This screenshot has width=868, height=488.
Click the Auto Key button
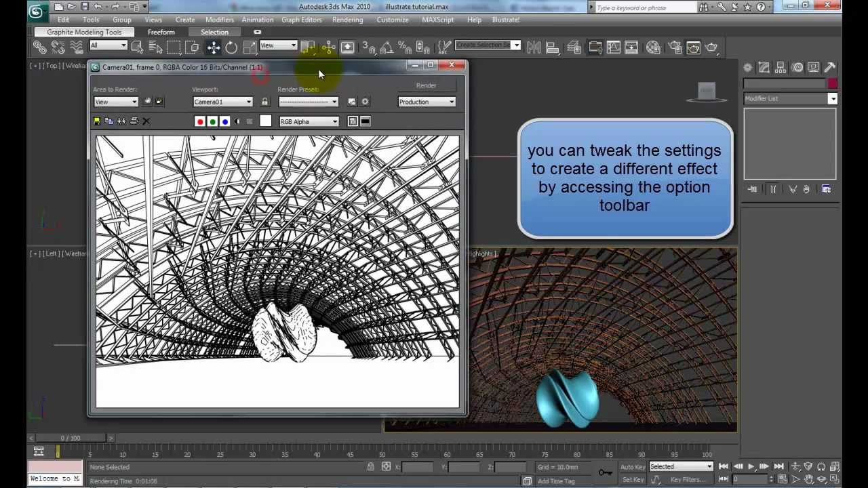[633, 466]
